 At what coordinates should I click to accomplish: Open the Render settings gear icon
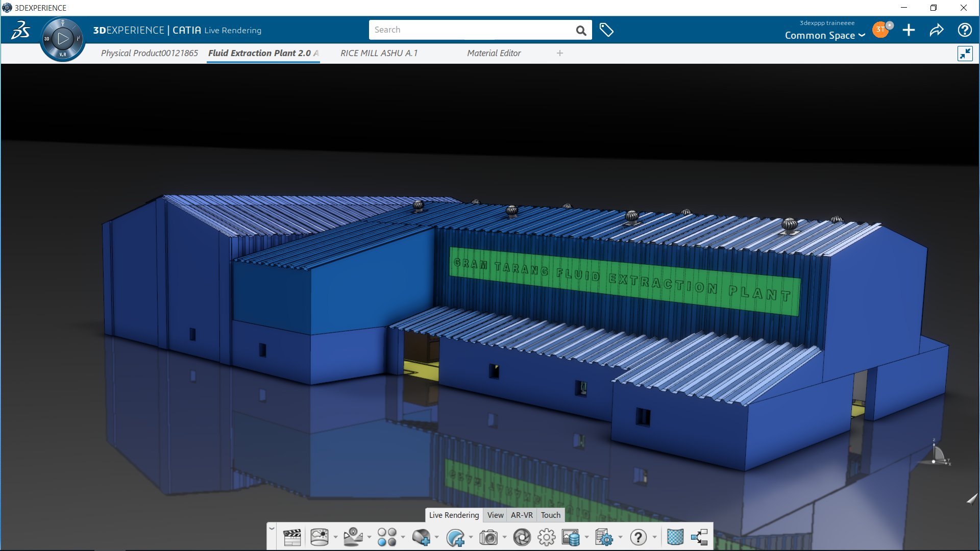pyautogui.click(x=546, y=537)
